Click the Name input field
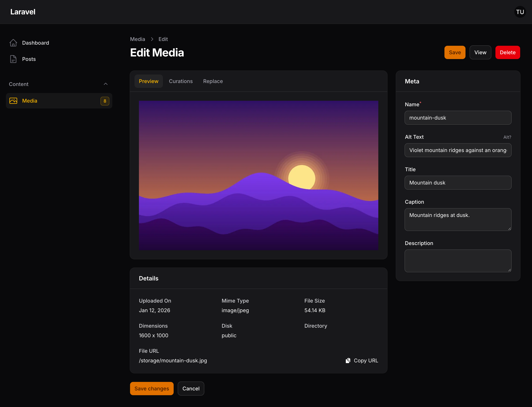This screenshot has width=532, height=407. tap(458, 118)
